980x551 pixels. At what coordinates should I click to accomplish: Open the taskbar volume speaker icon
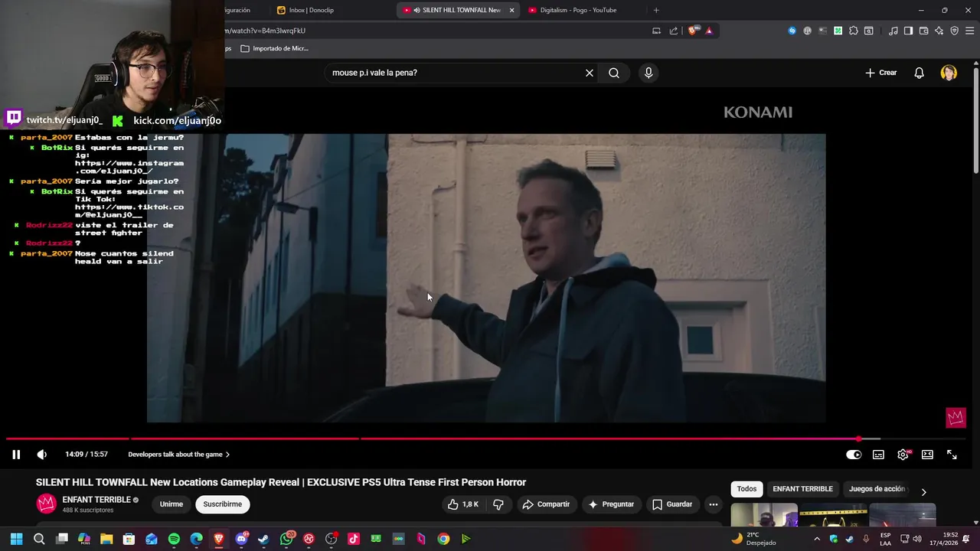tap(917, 539)
